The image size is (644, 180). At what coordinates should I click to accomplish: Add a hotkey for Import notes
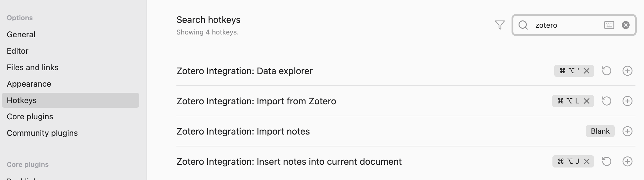(627, 131)
